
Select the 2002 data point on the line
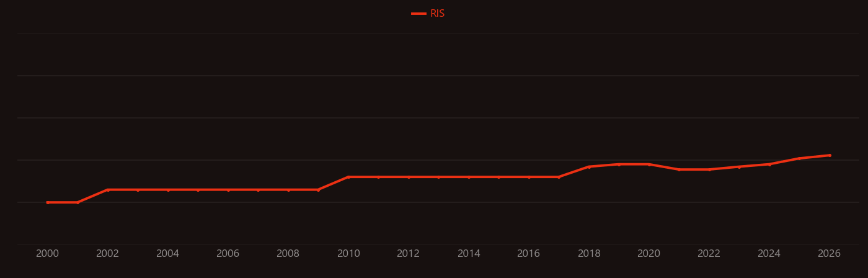point(108,190)
